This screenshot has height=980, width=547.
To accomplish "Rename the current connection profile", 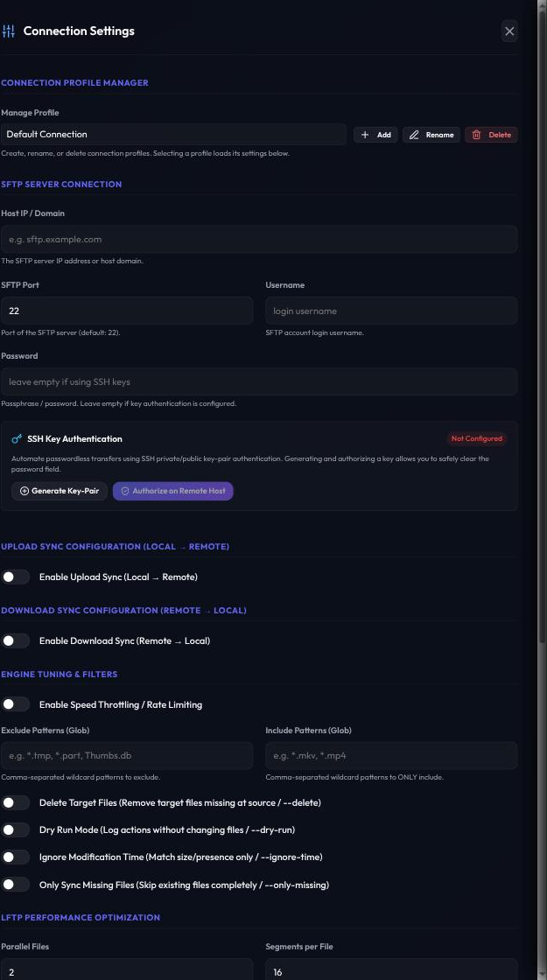I will pyautogui.click(x=431, y=135).
